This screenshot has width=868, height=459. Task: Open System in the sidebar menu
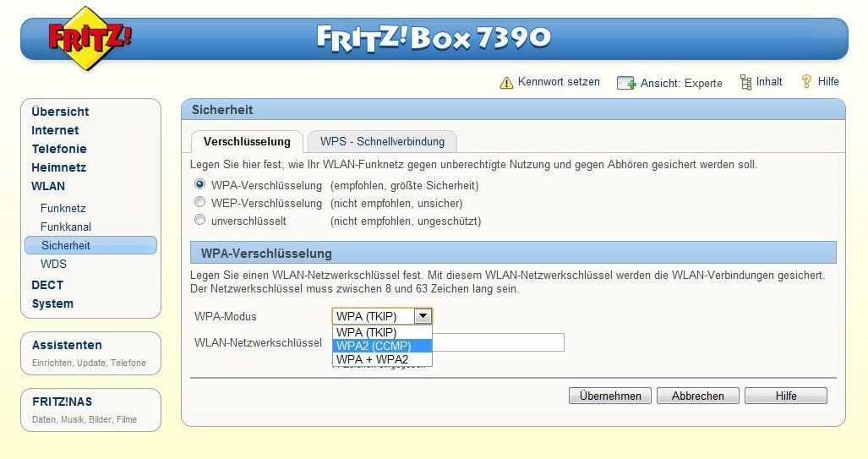pos(52,303)
